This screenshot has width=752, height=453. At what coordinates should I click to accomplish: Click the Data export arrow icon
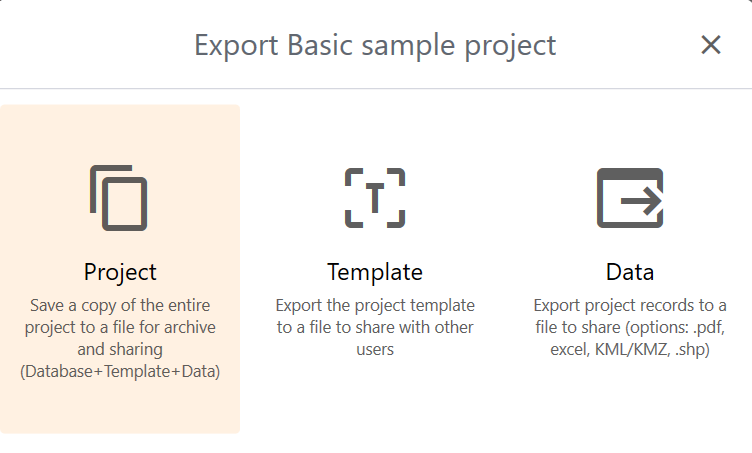pyautogui.click(x=630, y=197)
